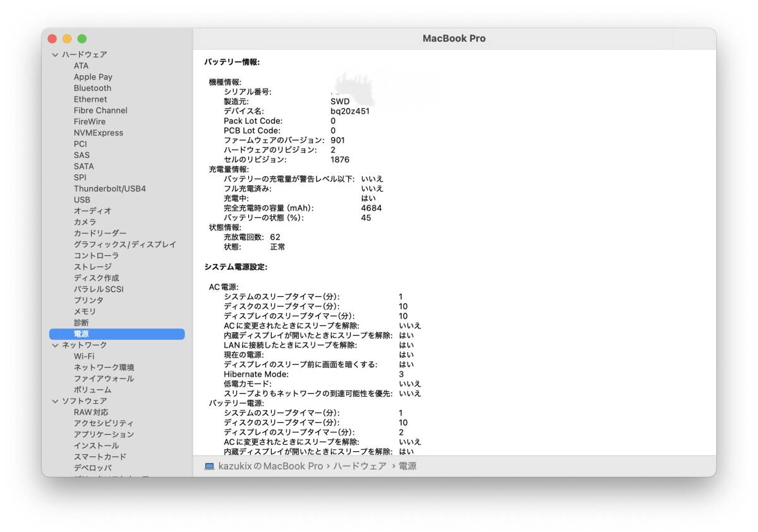Image resolution: width=758 pixels, height=532 pixels.
Task: Open 診断 in the sidebar
Action: [x=81, y=323]
